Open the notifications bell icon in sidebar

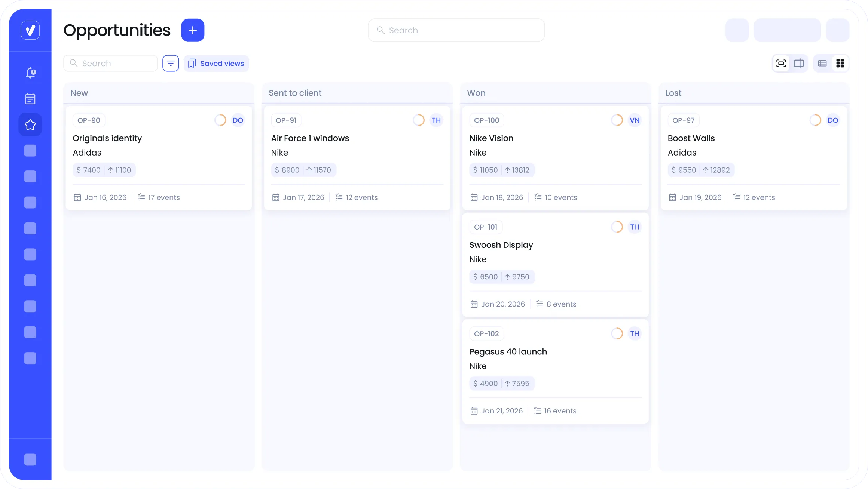click(x=30, y=73)
